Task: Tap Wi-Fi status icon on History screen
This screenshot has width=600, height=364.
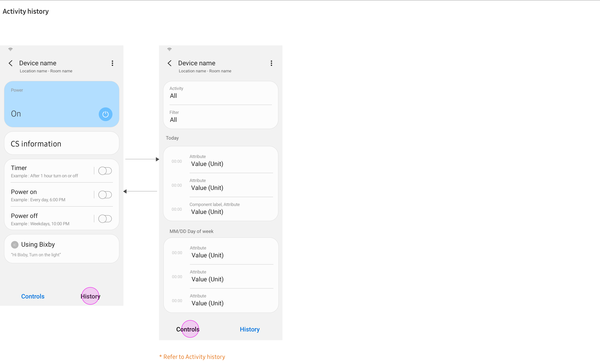Action: [x=169, y=49]
